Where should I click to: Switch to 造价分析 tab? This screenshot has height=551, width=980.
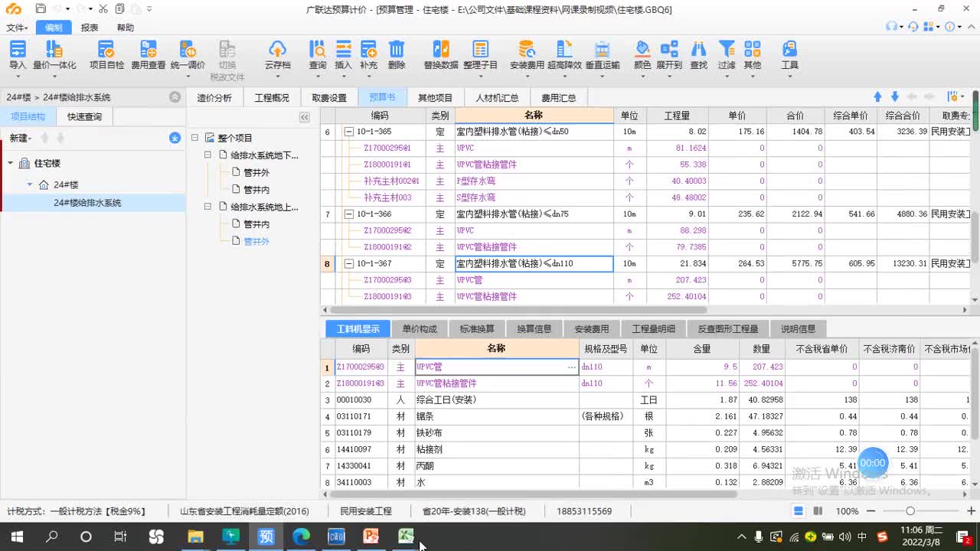pos(214,97)
